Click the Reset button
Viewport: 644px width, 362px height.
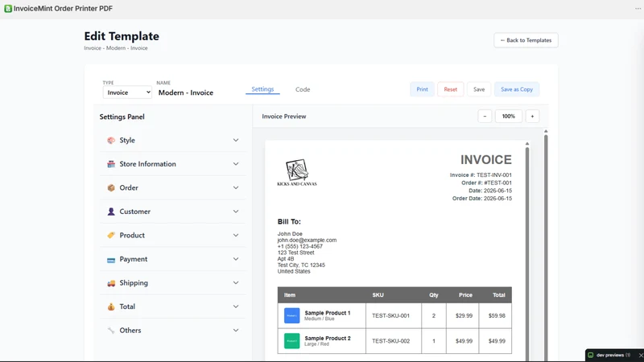click(x=450, y=89)
